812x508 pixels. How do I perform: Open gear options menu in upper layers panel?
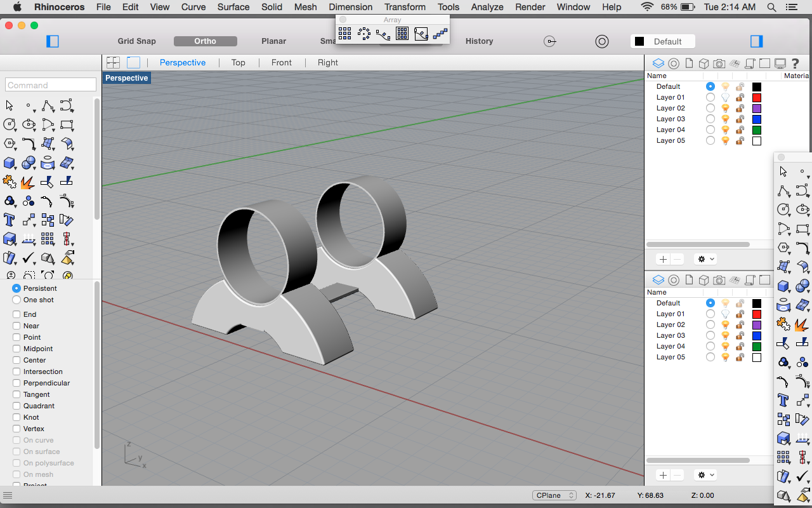coord(705,259)
